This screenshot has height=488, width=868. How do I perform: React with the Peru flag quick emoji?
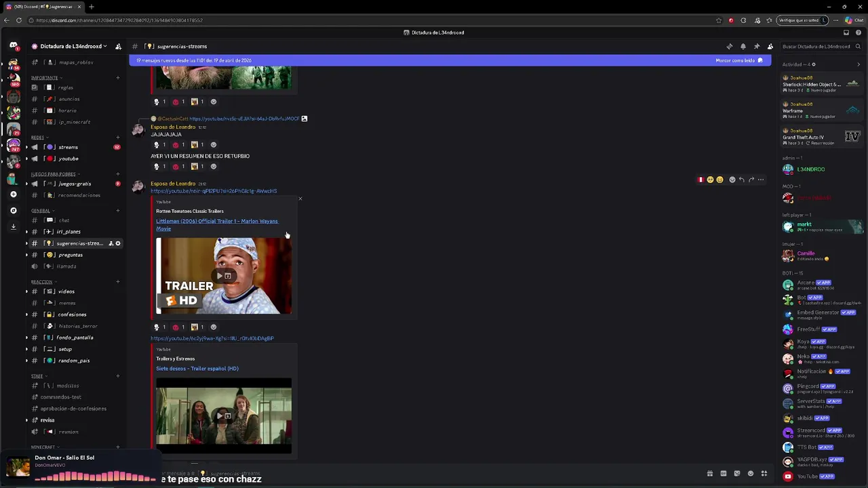[x=701, y=180]
